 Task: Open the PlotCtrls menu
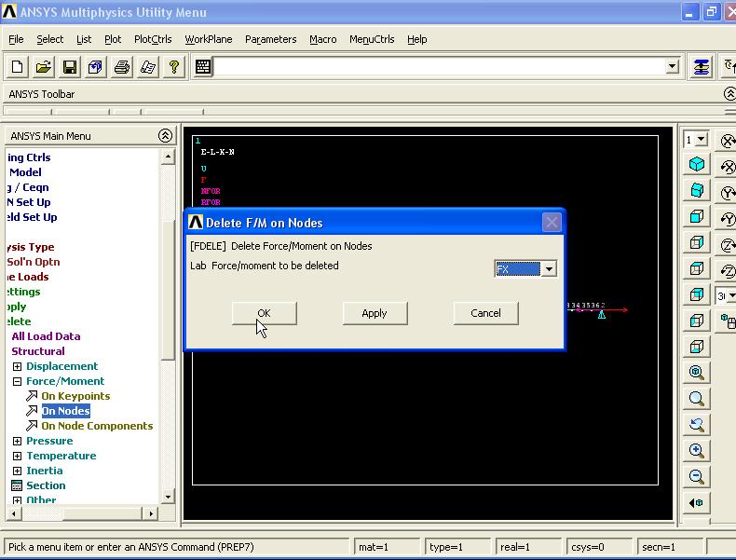[x=153, y=39]
